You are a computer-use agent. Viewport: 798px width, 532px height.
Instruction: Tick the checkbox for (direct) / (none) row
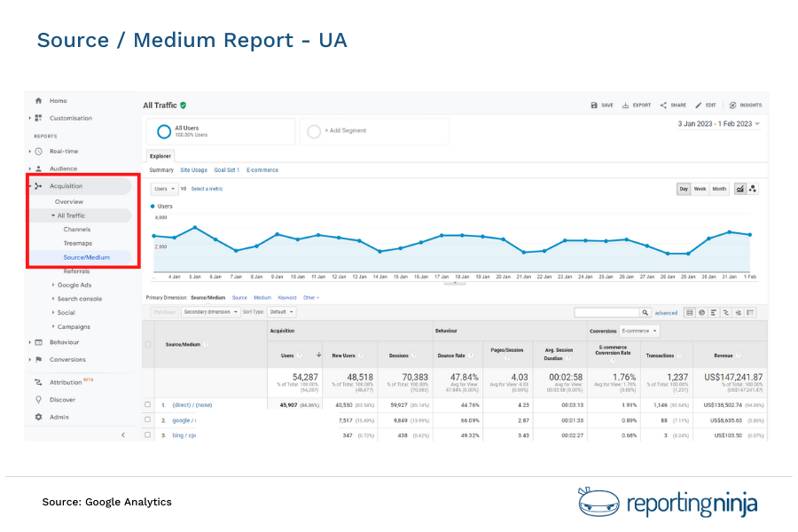pos(147,404)
